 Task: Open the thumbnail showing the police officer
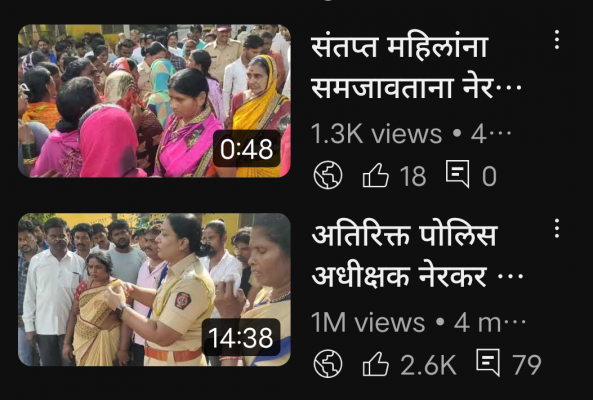click(x=154, y=290)
